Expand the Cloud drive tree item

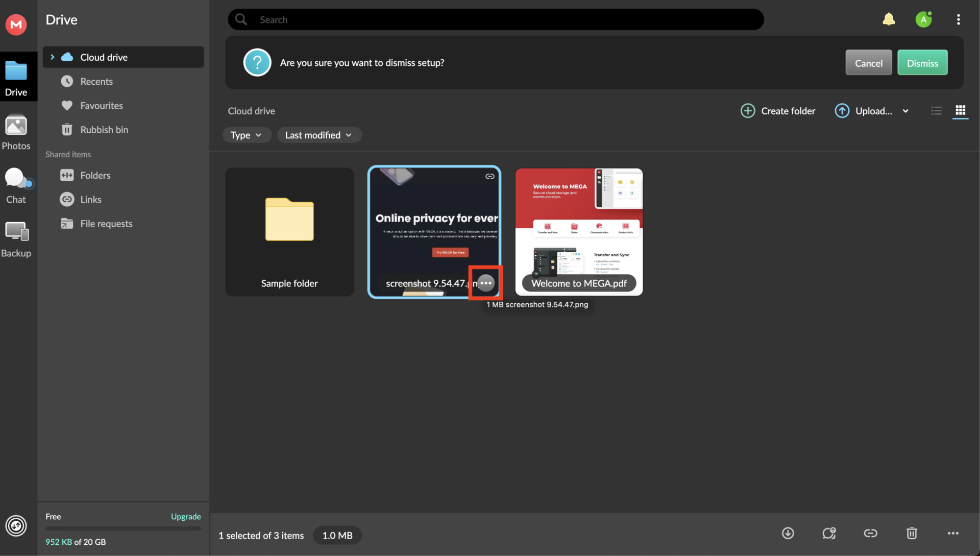tap(53, 57)
